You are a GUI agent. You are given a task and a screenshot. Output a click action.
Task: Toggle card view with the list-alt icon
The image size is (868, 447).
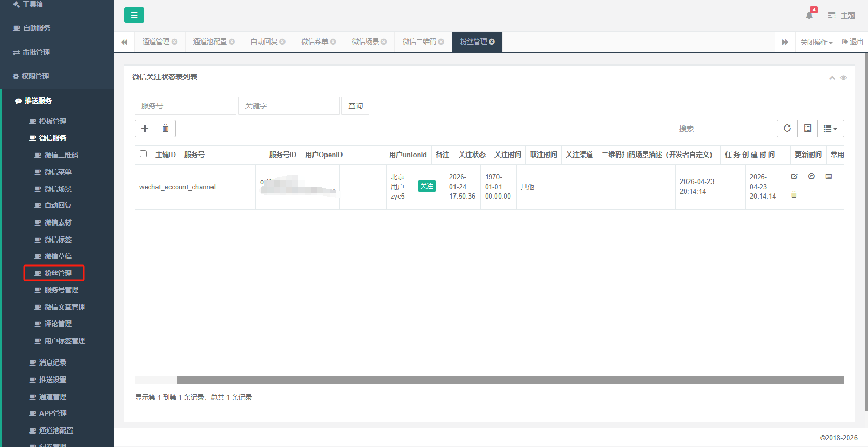807,129
